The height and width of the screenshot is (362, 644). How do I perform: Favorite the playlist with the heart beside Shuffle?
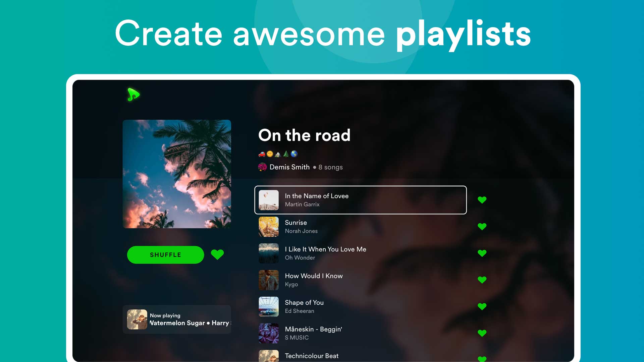pos(217,254)
